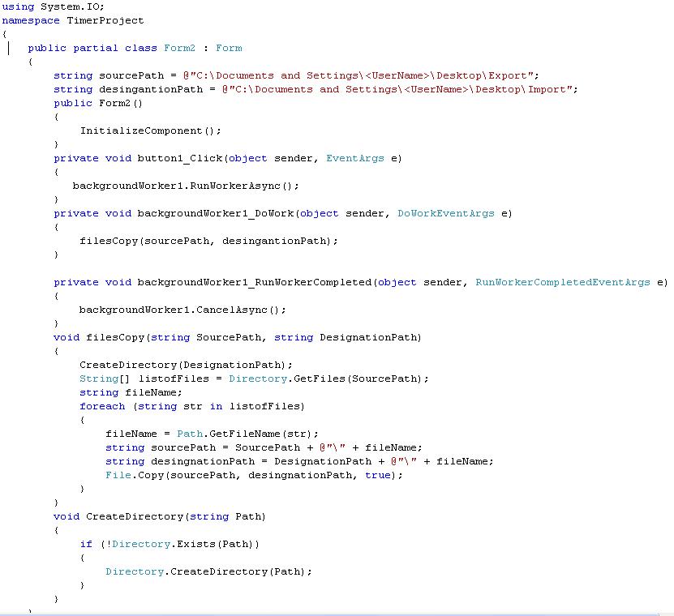Click 'backgroundWorker1.RunWorkerAsync();' statement

click(x=186, y=186)
